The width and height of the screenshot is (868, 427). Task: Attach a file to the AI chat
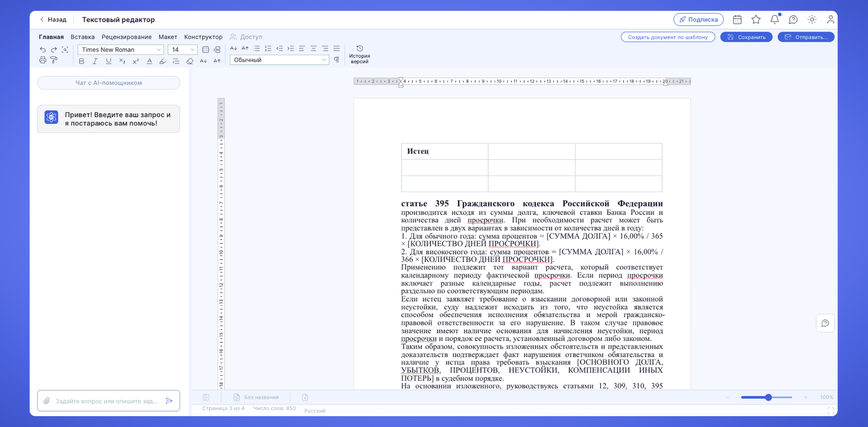click(47, 401)
